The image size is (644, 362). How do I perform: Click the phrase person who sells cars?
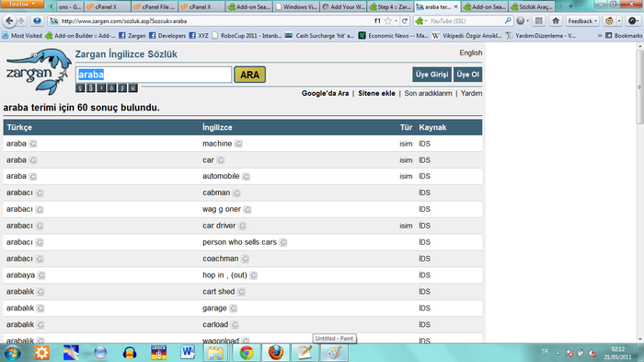(239, 242)
